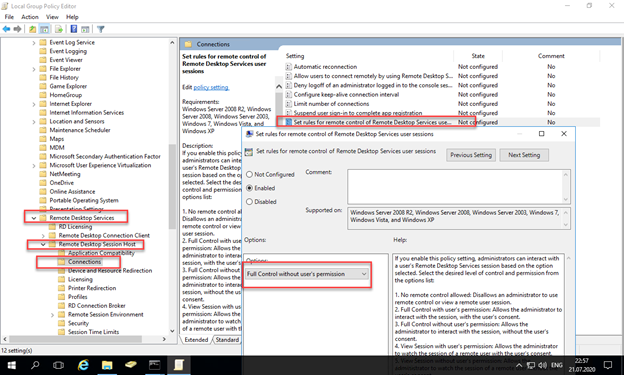The height and width of the screenshot is (375, 624).
Task: Collapse the Remote Desktop Services tree node
Action: 34,218
